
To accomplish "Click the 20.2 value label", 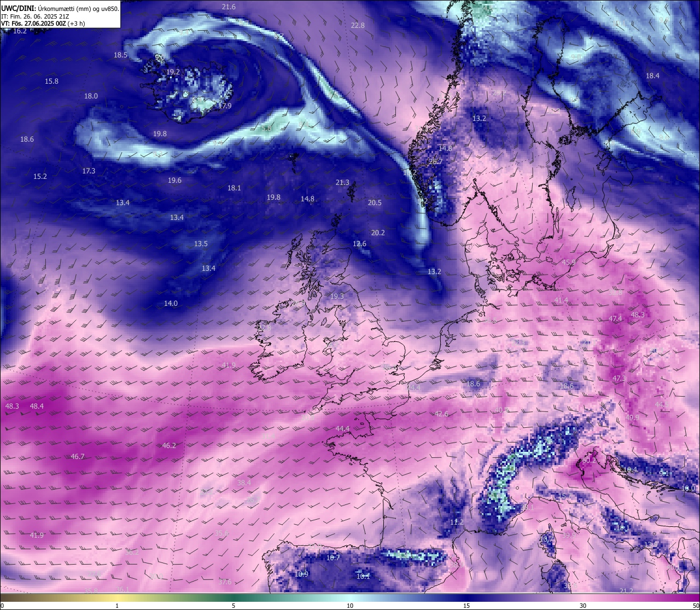I will coord(378,233).
